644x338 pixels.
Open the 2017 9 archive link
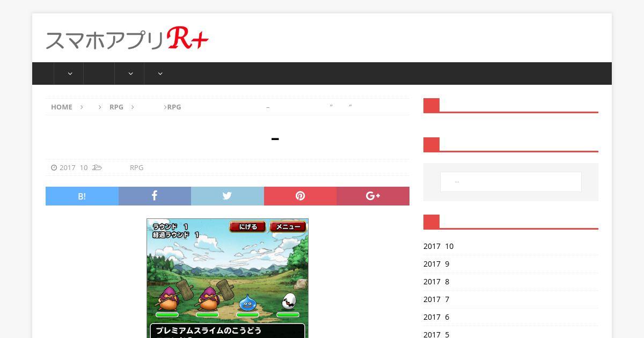point(436,264)
